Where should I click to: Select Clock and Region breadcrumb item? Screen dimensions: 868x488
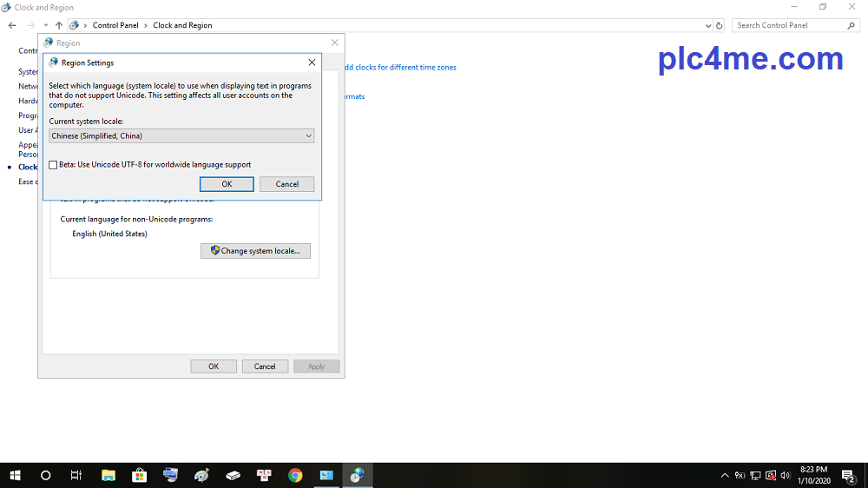tap(182, 26)
